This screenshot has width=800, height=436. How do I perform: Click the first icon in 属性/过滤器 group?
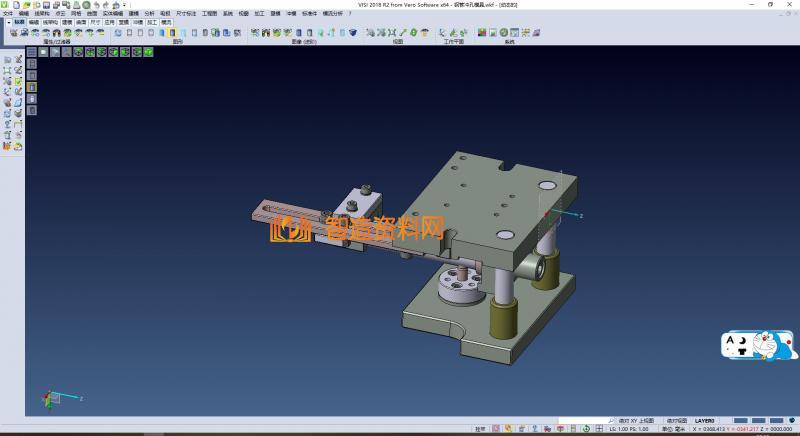click(13, 32)
